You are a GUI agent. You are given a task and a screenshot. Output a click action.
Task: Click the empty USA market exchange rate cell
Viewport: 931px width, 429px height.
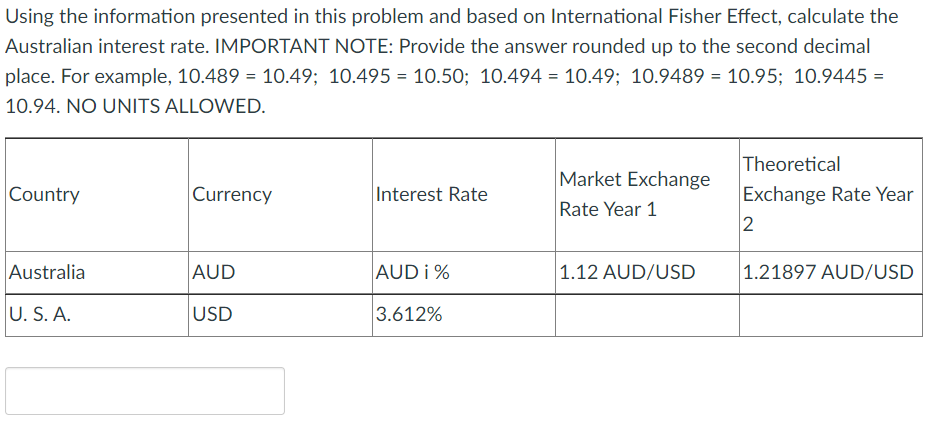(x=647, y=315)
